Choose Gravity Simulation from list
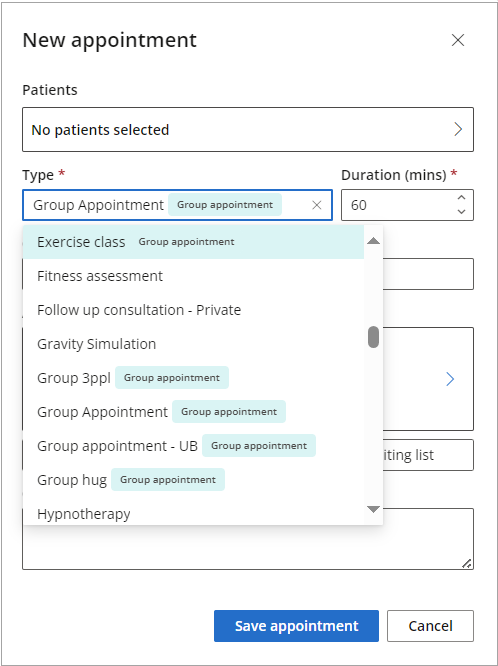This screenshot has height=666, width=498. tap(193, 344)
